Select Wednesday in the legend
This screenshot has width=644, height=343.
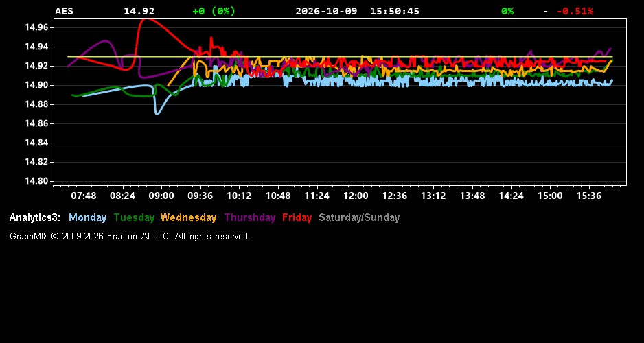pyautogui.click(x=189, y=217)
